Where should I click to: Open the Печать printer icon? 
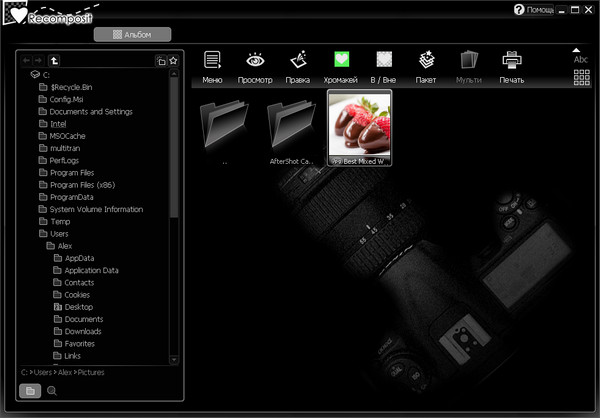[x=512, y=67]
